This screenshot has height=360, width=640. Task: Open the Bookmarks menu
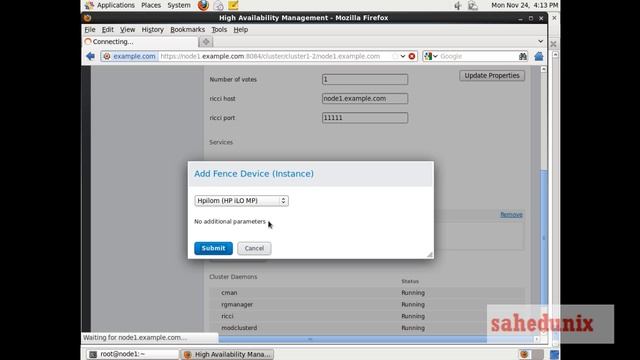click(187, 29)
